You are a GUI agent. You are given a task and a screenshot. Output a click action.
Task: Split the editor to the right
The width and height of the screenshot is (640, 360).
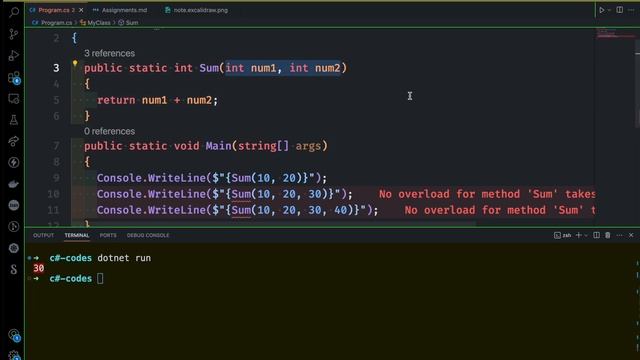point(620,10)
